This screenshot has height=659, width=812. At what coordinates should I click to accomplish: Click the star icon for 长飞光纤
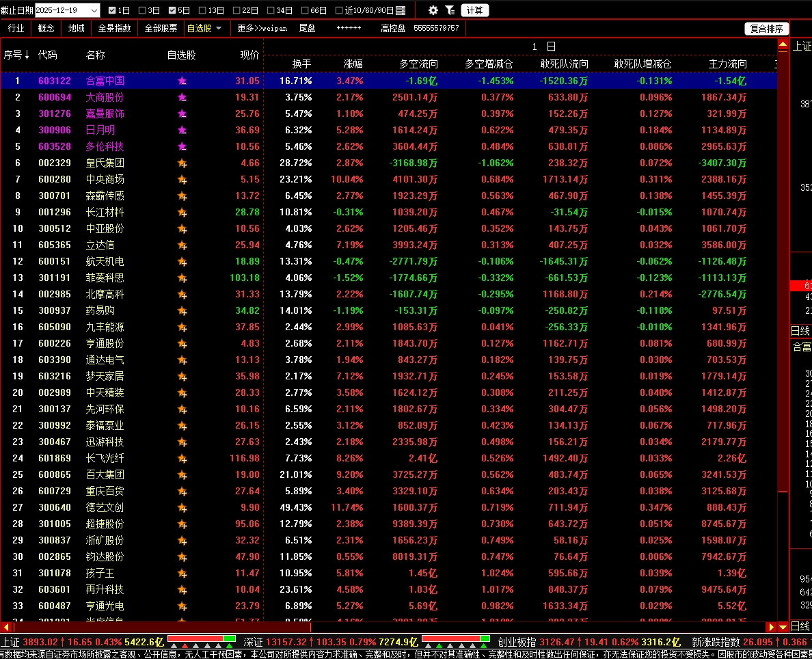[x=182, y=459]
